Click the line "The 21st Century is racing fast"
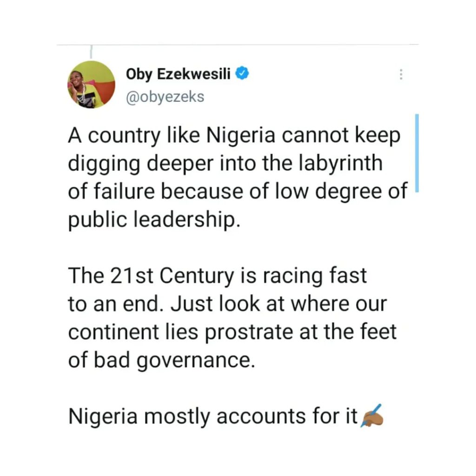The height and width of the screenshot is (476, 476). coord(218,276)
